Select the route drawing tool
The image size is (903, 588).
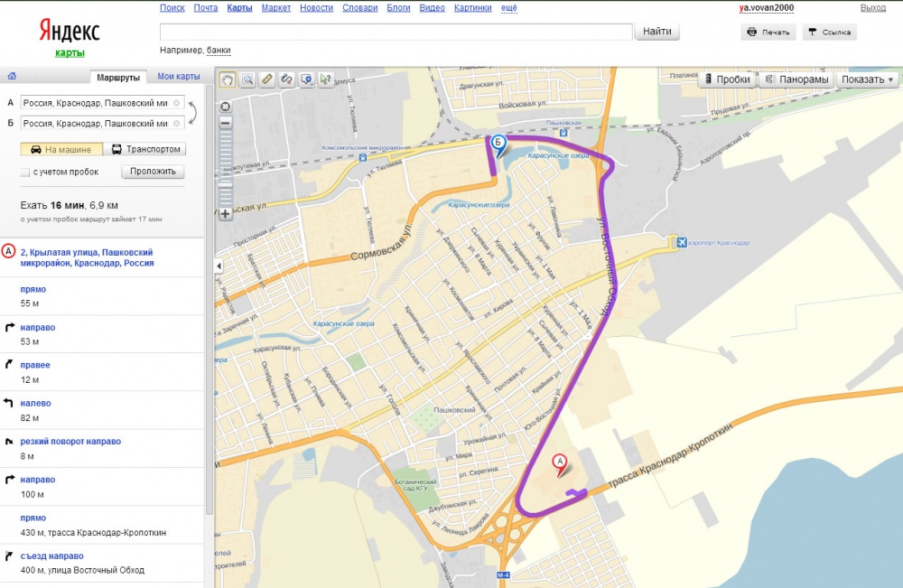tap(287, 79)
